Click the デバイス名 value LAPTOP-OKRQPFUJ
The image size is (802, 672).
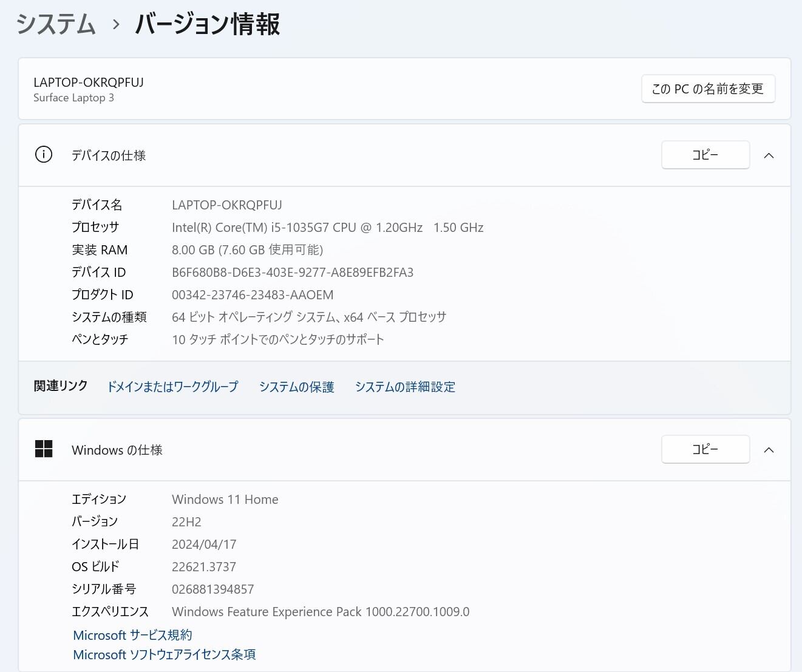(x=227, y=205)
